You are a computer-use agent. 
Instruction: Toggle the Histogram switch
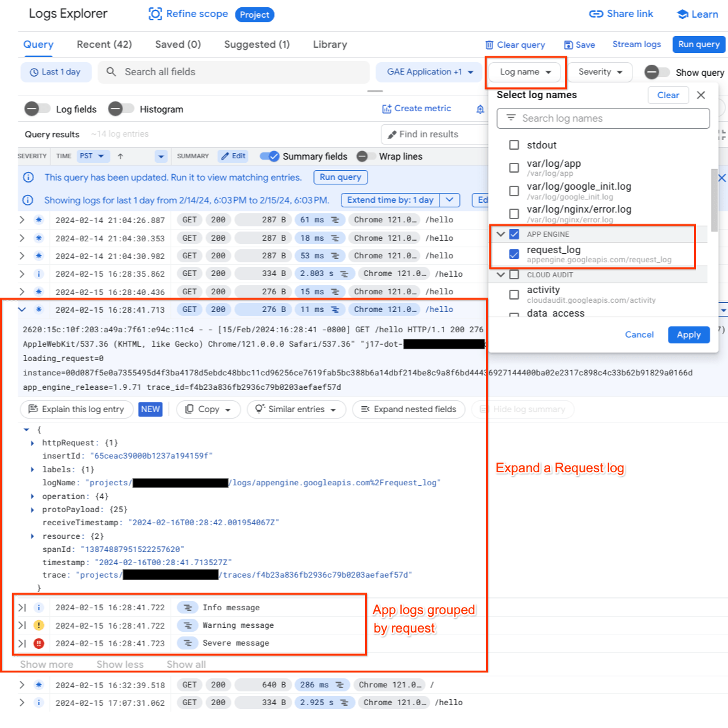pos(121,109)
